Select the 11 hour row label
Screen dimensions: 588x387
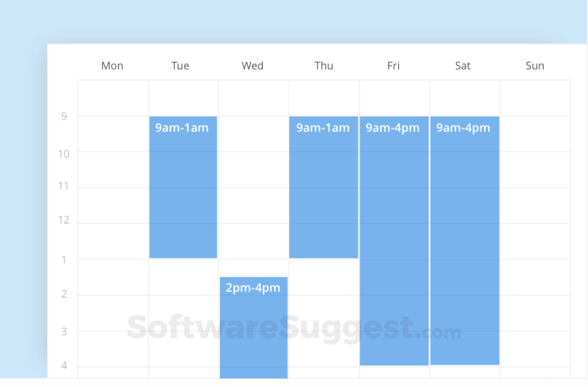pyautogui.click(x=64, y=186)
